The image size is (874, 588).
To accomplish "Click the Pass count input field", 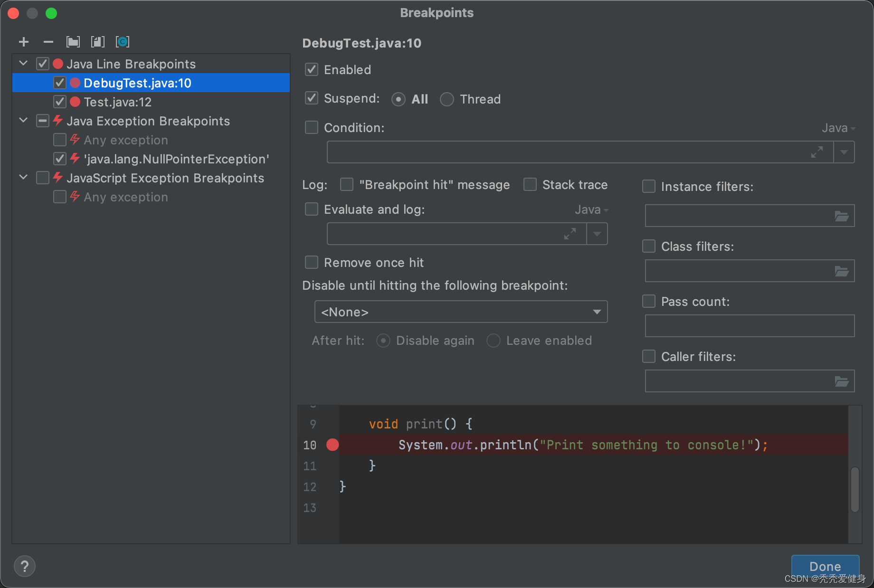I will point(750,326).
